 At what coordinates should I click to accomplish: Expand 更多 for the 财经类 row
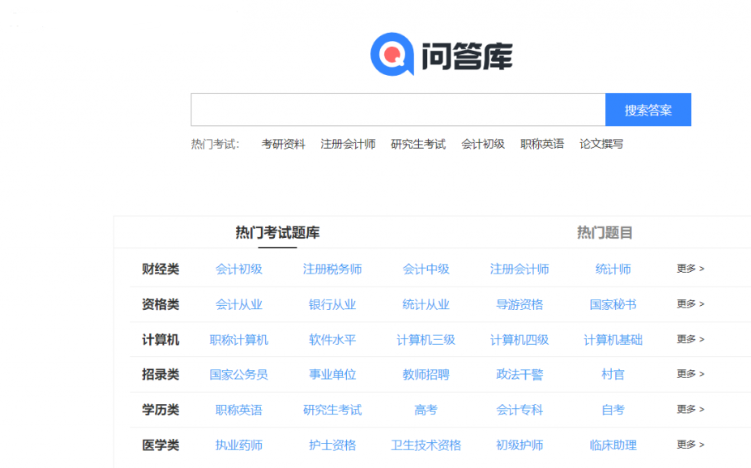coord(690,269)
